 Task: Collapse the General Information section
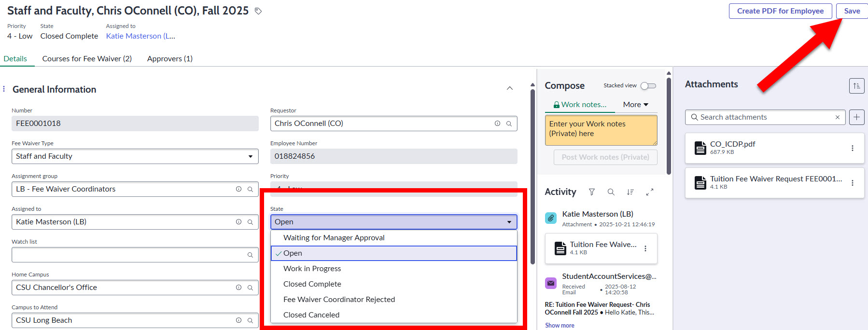pos(509,88)
